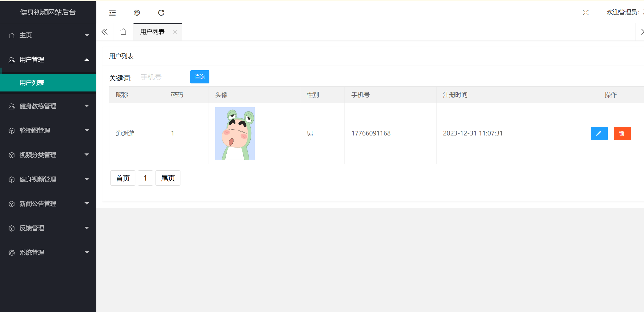Screen dimensions: 644x312
Task: Open the website globe icon
Action: point(137,13)
